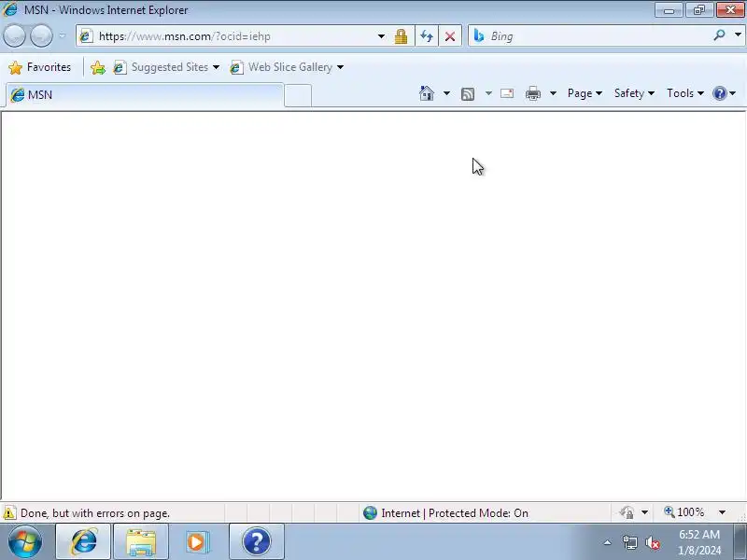
Task: Open the Windows Start menu
Action: [25, 542]
